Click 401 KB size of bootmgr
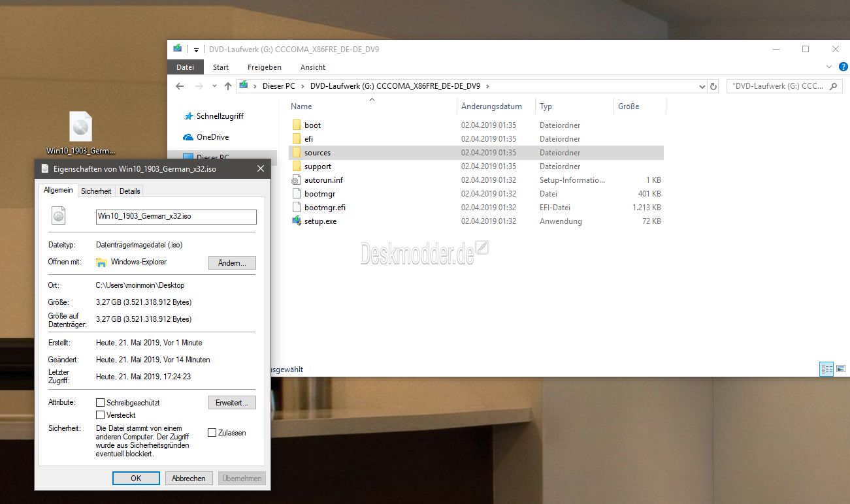Viewport: 850px width, 504px height. click(x=649, y=194)
